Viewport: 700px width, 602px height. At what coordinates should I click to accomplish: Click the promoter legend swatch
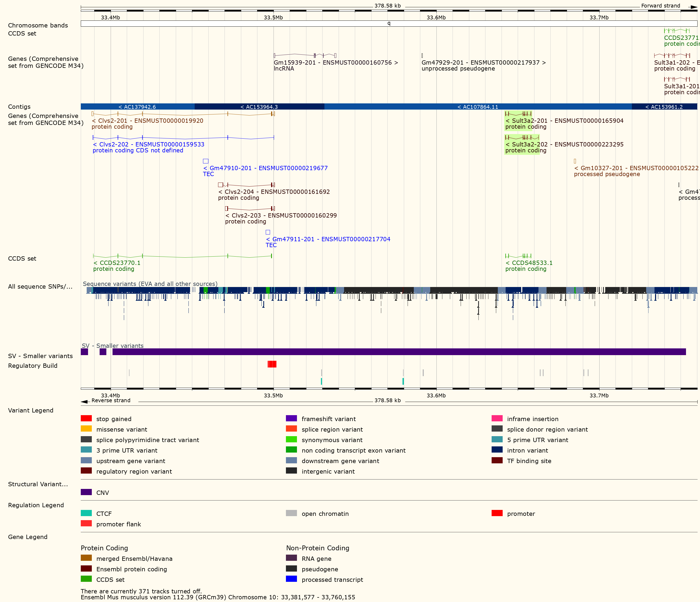coord(497,513)
